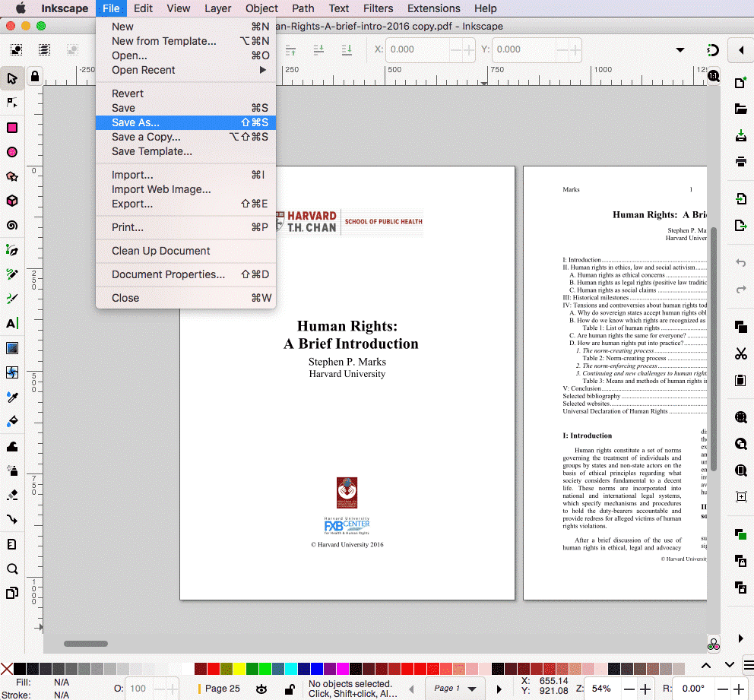Screen dimensions: 754x700
Task: Expand the tool controls overflow arrow
Action: point(680,50)
